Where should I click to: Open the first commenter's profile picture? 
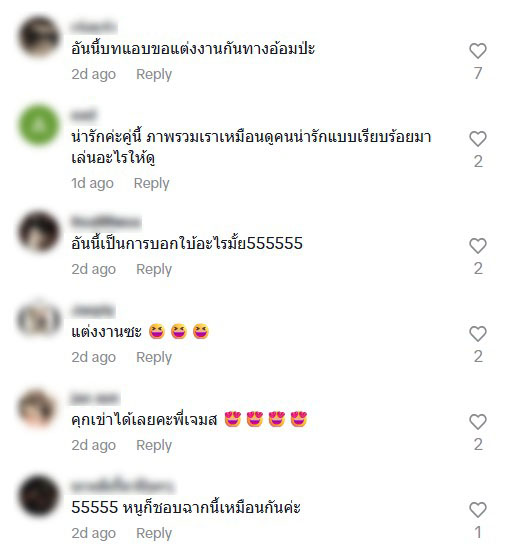[x=39, y=37]
